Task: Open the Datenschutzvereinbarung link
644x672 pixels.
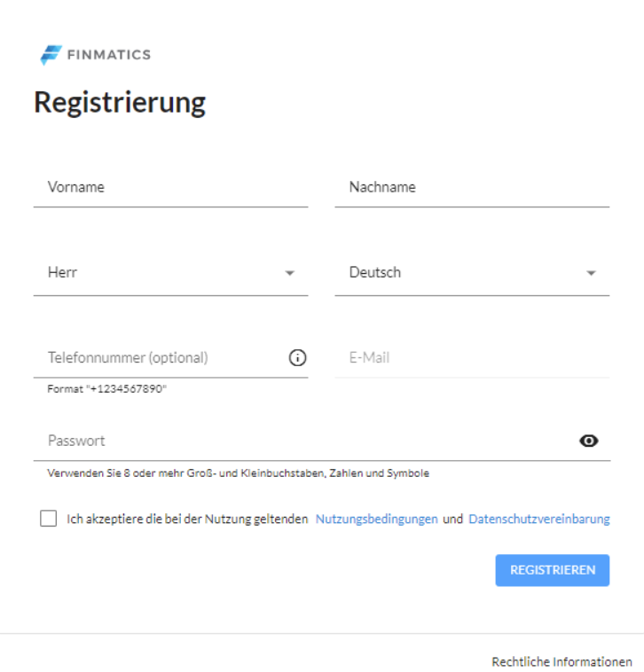Action: (x=539, y=519)
